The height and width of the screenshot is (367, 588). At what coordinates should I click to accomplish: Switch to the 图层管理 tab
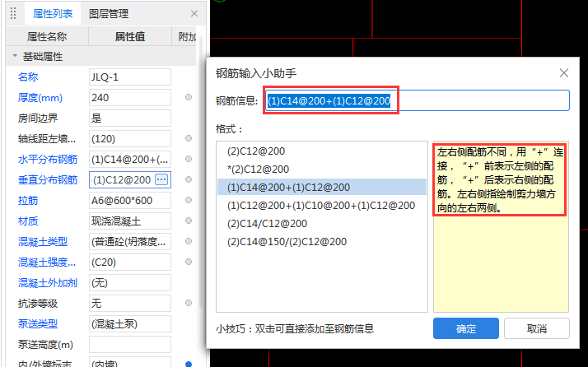109,14
